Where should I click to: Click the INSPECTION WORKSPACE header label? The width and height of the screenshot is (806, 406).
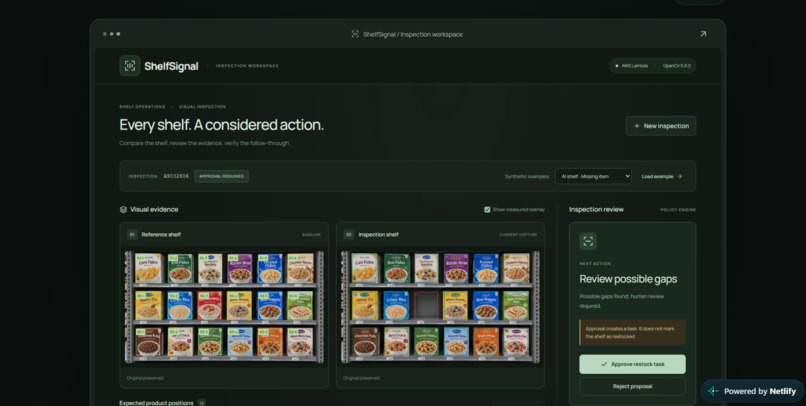[247, 66]
